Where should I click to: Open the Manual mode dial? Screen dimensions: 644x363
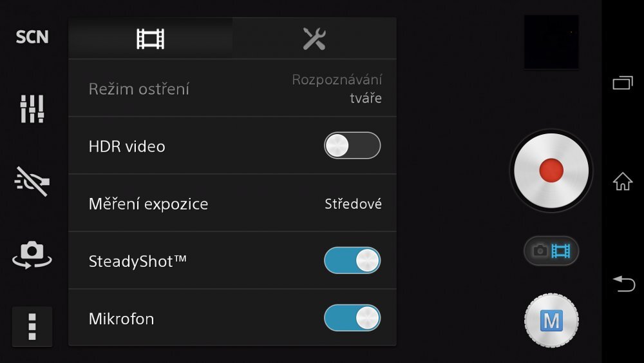[551, 320]
